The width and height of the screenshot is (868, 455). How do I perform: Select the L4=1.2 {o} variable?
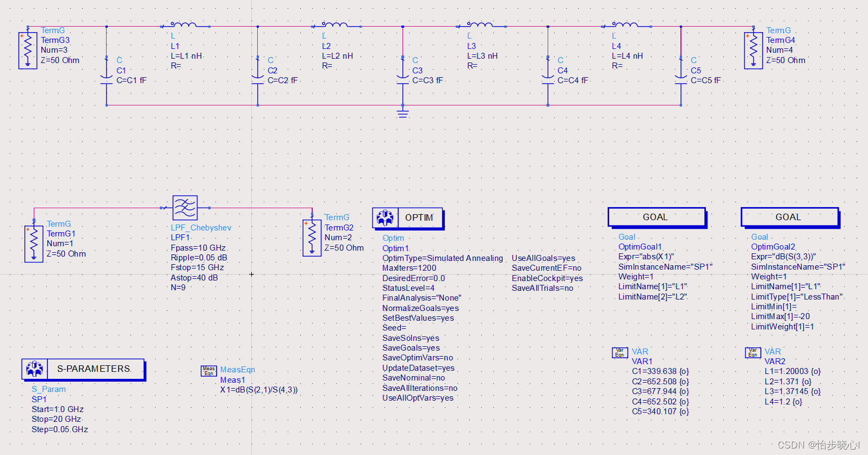(x=784, y=402)
